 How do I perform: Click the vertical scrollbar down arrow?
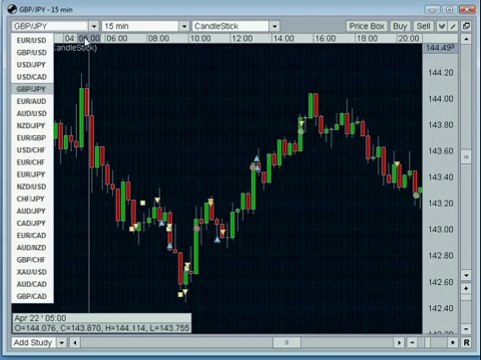click(x=466, y=275)
